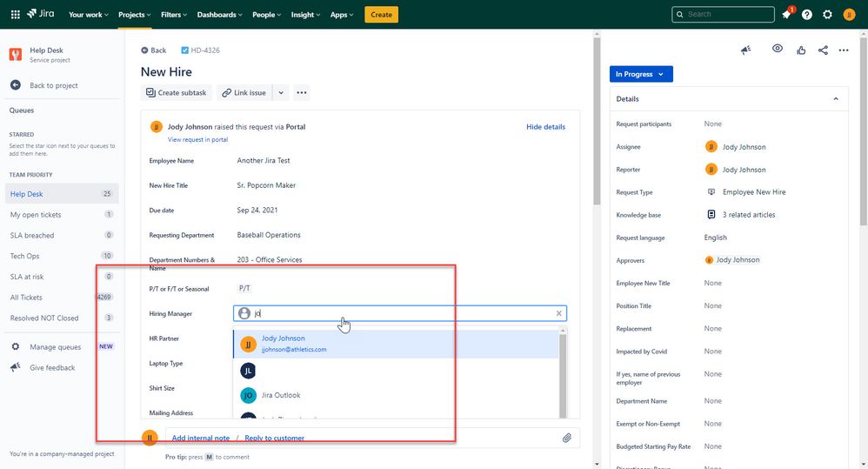
Task: Open the People menu
Action: pos(267,15)
